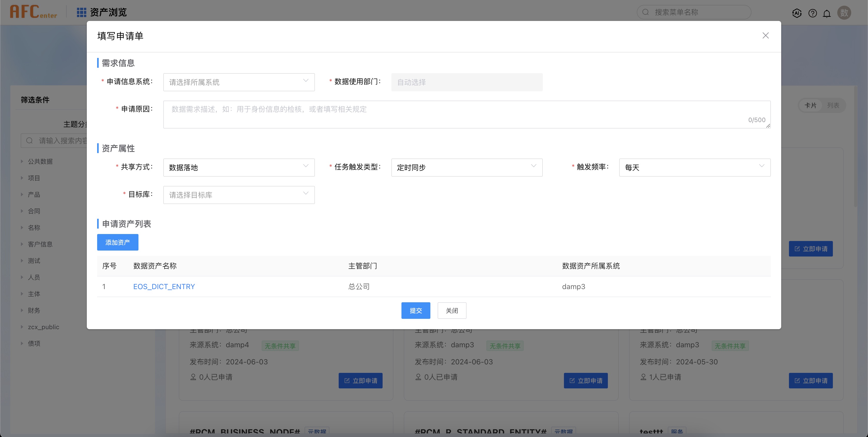Open the 申请信息系统 dropdown
The image size is (868, 437).
coord(238,82)
